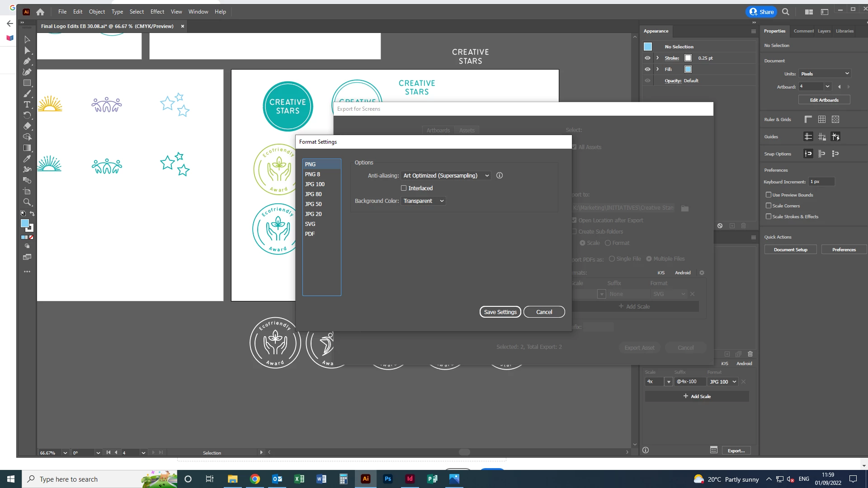The image size is (868, 488).
Task: Open Background Color Transparent dropdown
Action: coord(423,201)
